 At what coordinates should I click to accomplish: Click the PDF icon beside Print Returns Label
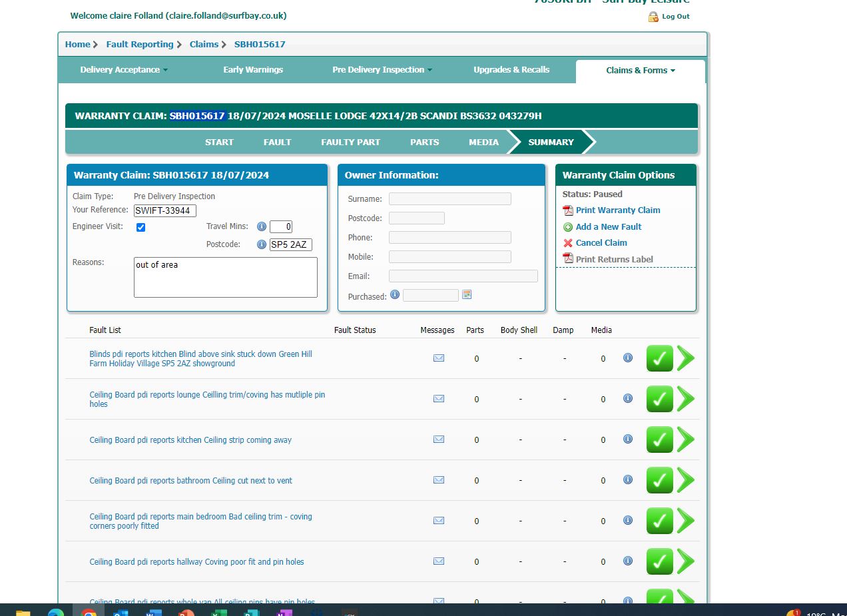click(568, 258)
